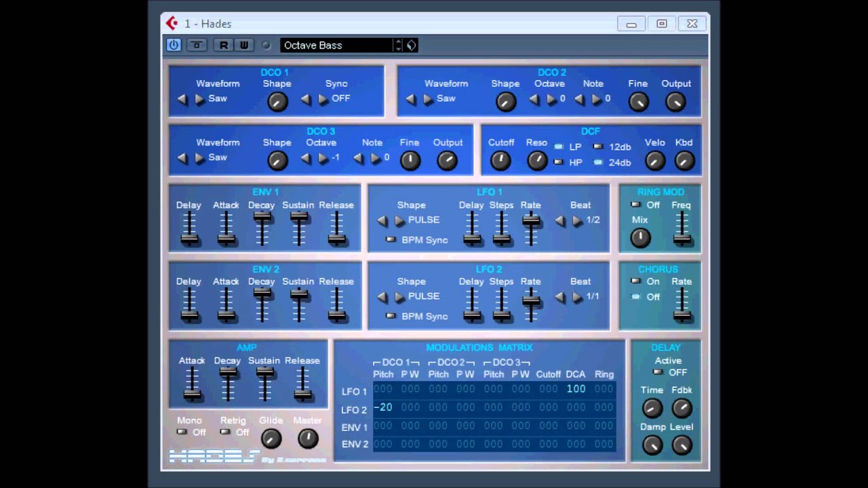Toggle LFO 1 BPM Sync
The width and height of the screenshot is (868, 488).
[x=391, y=240]
